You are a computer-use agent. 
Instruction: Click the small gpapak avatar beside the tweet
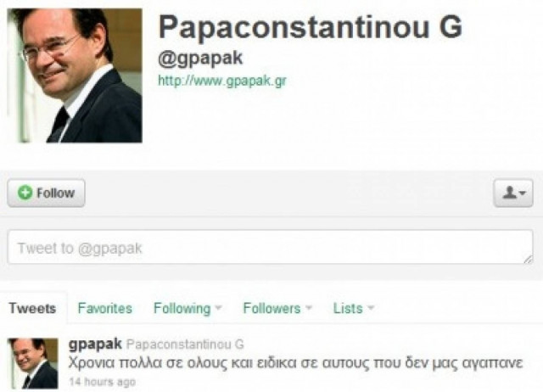pyautogui.click(x=33, y=363)
